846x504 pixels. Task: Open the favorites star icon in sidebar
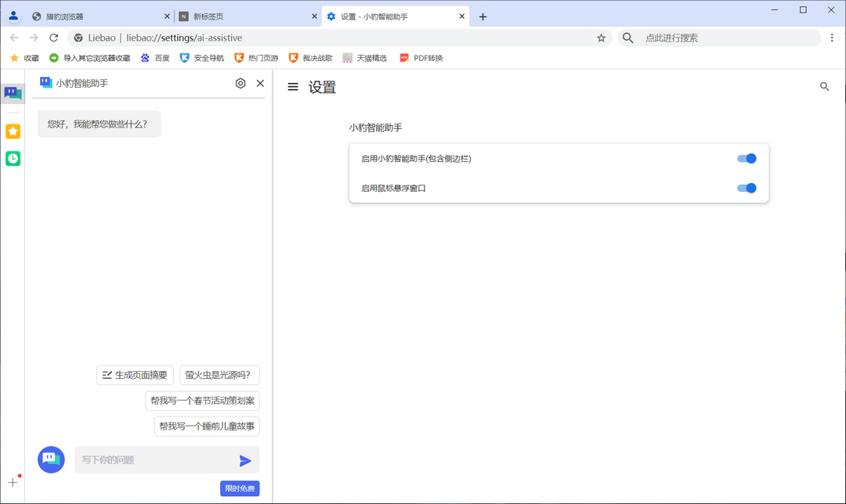(x=13, y=131)
